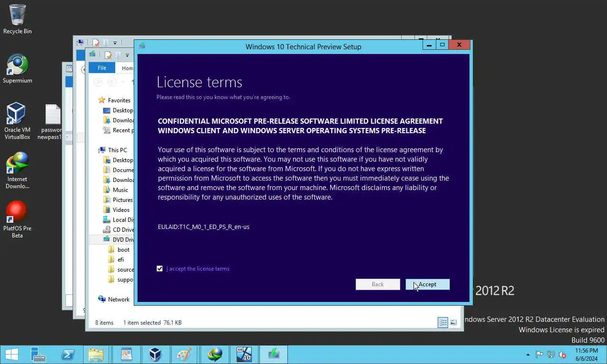Image resolution: width=607 pixels, height=364 pixels.
Task: Select the sources folder under DVD Drive
Action: [x=126, y=270]
